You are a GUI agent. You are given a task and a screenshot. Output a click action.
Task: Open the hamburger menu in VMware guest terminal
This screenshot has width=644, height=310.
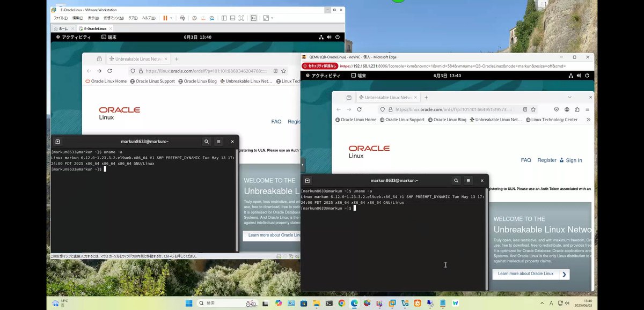[x=219, y=142]
